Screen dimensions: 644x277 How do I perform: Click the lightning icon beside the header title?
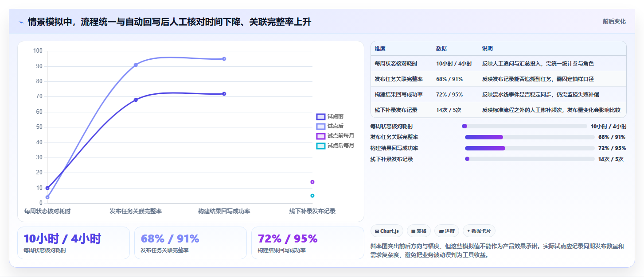(21, 22)
